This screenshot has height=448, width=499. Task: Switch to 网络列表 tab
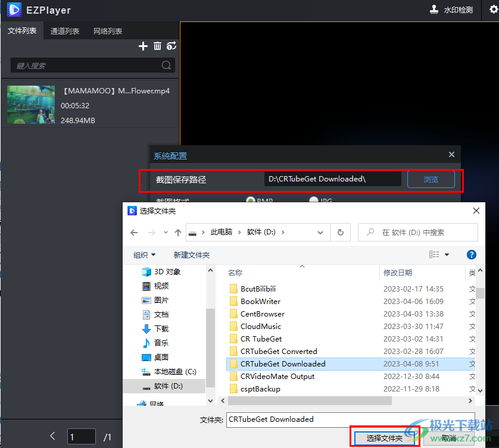pyautogui.click(x=108, y=31)
